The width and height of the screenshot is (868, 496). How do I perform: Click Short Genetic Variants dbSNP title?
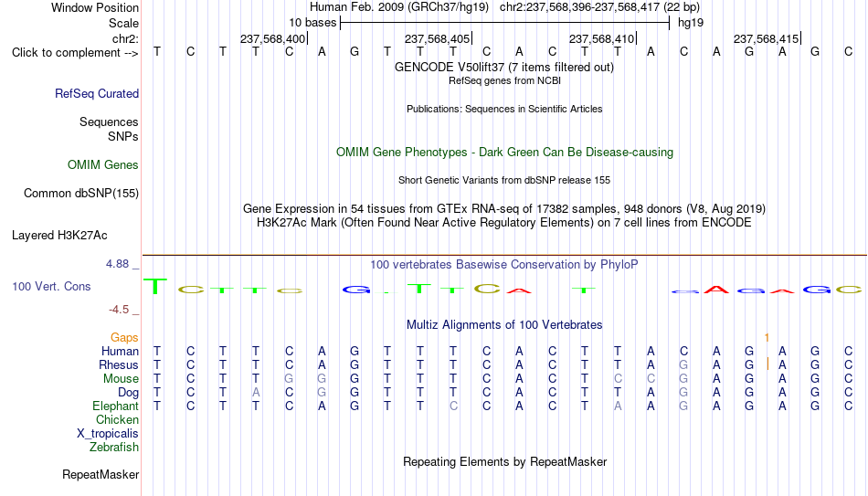(x=504, y=181)
